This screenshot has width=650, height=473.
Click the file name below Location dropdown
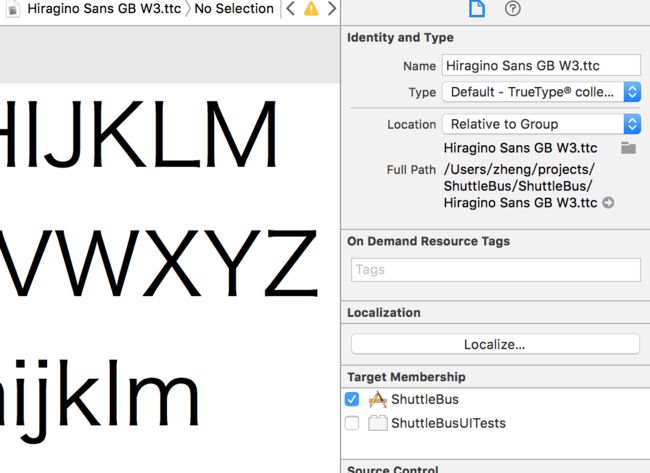point(520,148)
